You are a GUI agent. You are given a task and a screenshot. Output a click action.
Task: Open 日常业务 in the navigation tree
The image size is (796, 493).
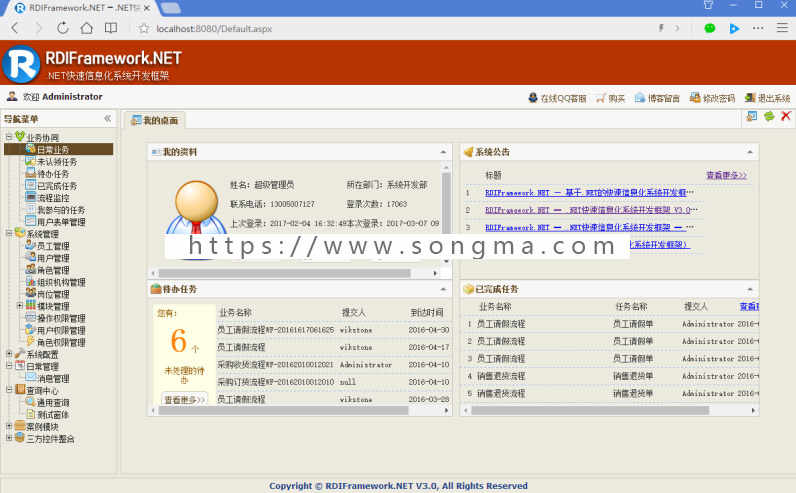[x=53, y=149]
